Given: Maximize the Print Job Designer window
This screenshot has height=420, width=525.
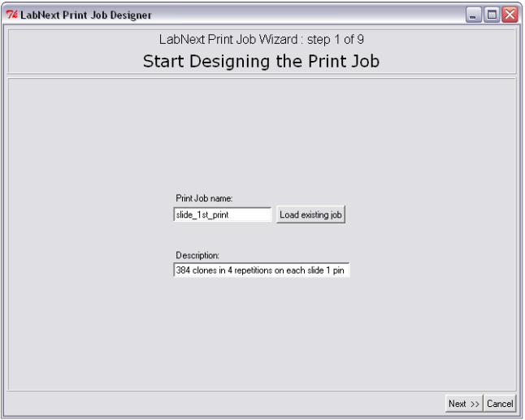Looking at the screenshot, I should [492, 15].
